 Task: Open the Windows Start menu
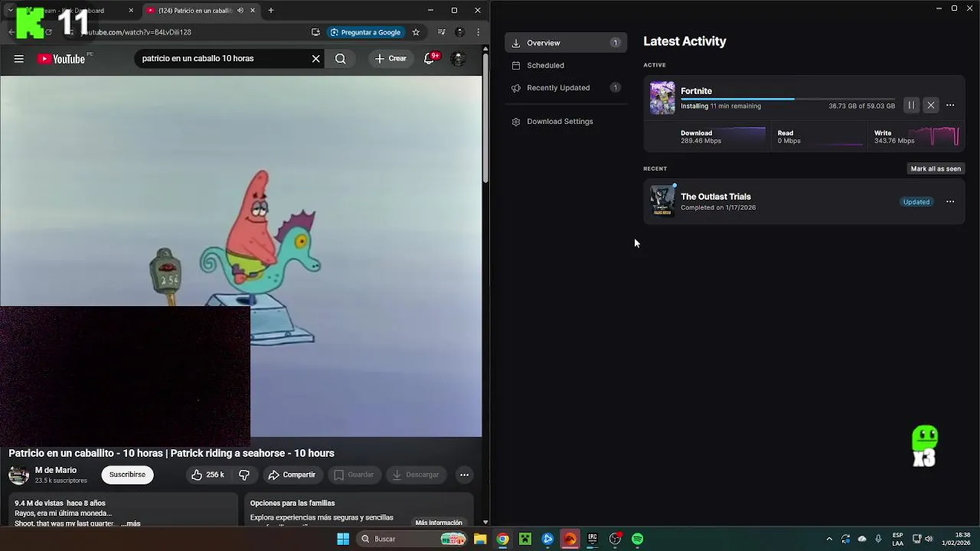343,539
